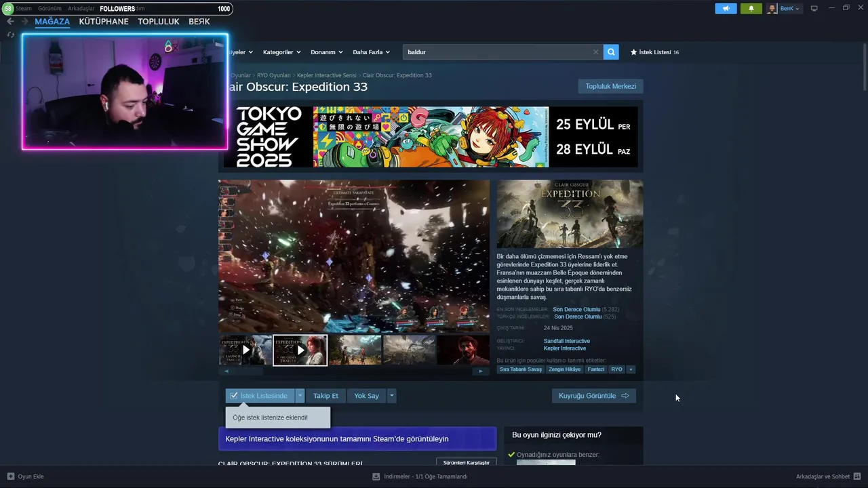Click the RYO tag
The image size is (868, 488).
coord(616,369)
